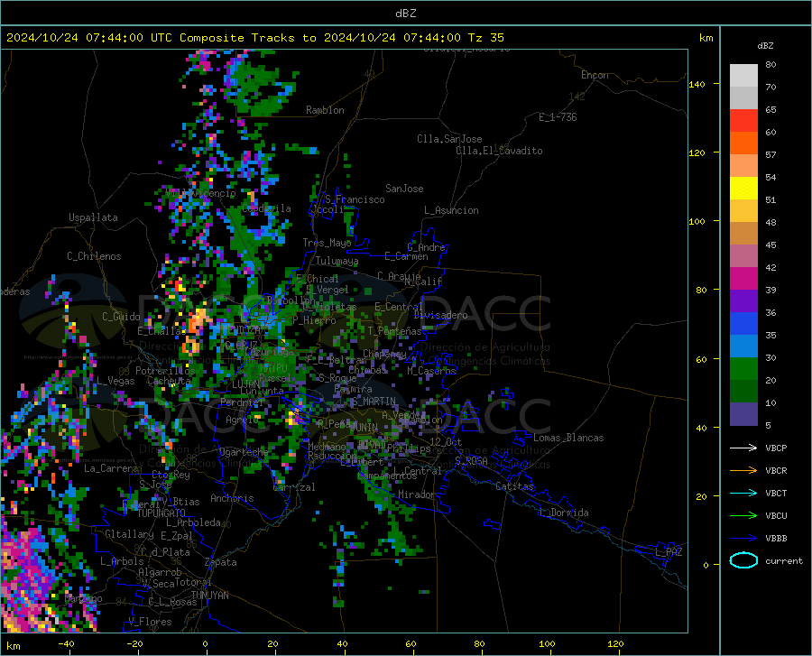Click the V_Flores map label
The image size is (812, 656).
[150, 622]
